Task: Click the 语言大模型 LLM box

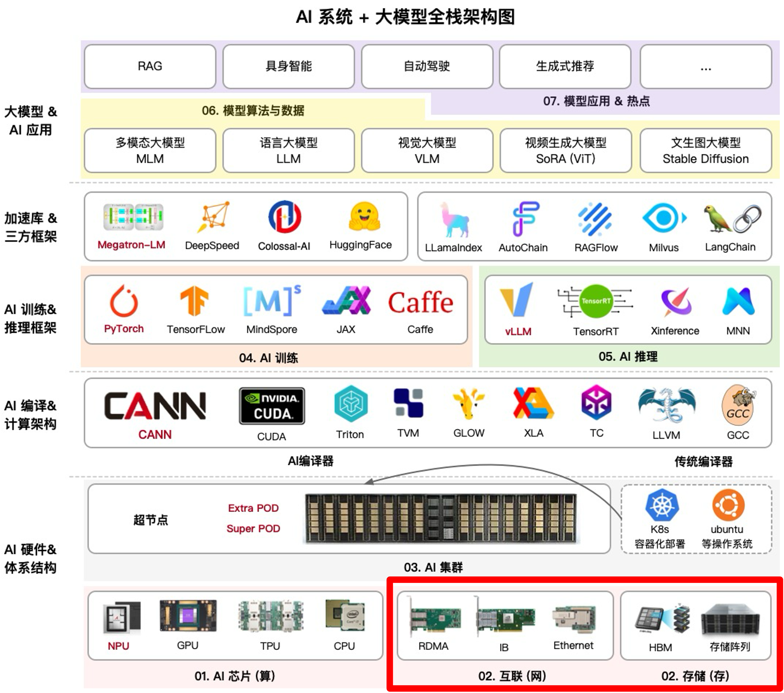Action: coord(288,150)
